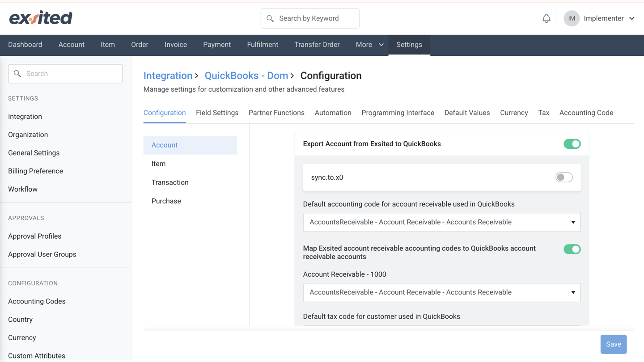Screen dimensions: 644x362
Task: Select Transaction in configuration list
Action: [x=190, y=182]
